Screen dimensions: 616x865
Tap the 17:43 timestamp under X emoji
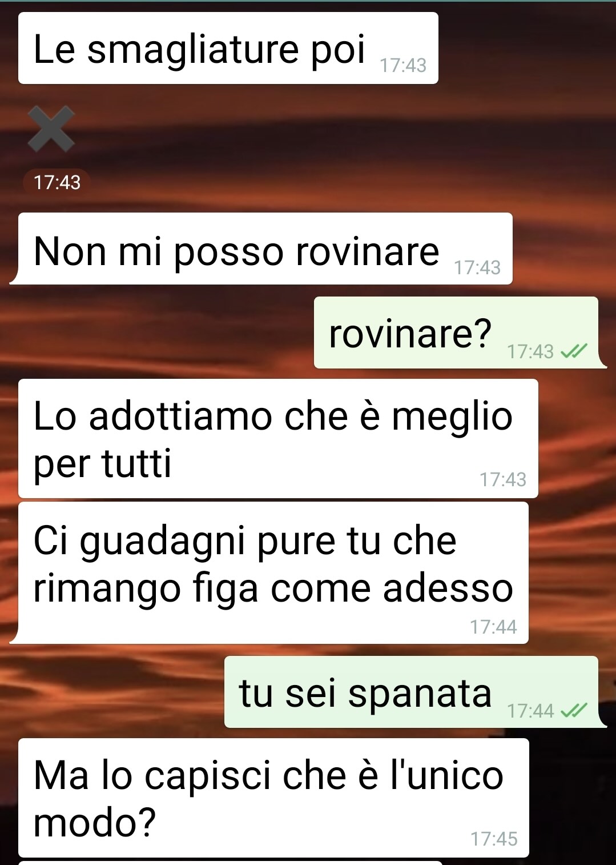coord(57,182)
